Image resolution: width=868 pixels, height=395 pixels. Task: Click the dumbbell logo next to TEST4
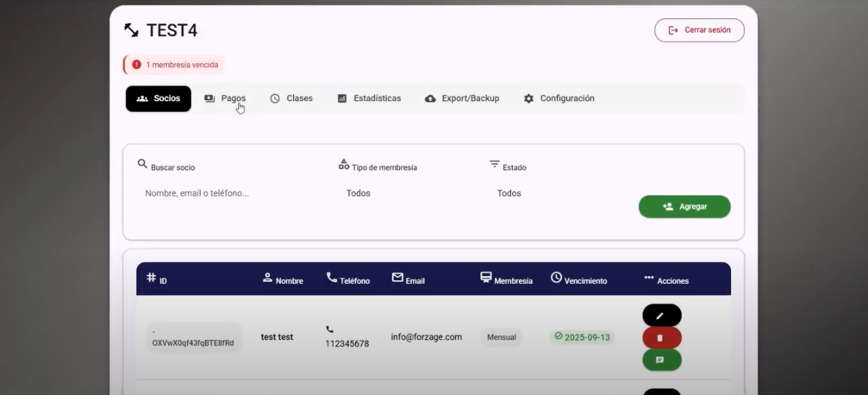coord(131,30)
